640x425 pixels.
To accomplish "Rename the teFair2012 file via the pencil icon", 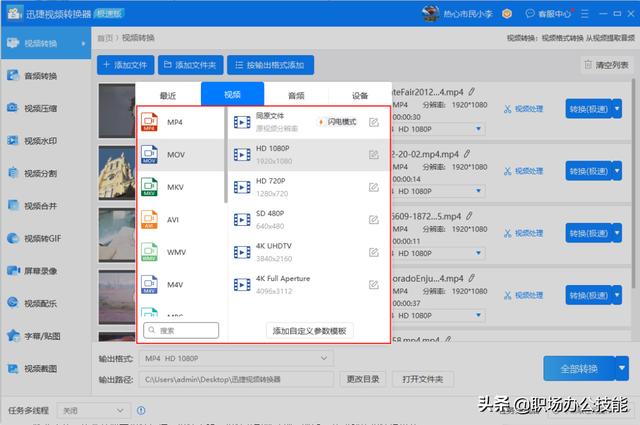I will tap(471, 92).
